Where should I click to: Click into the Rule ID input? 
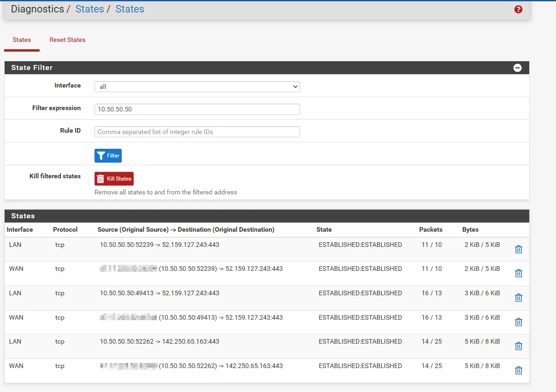coord(197,132)
